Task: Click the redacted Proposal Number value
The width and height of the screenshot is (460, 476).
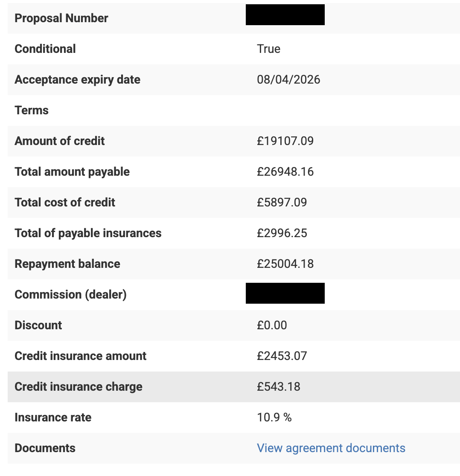Action: click(285, 15)
